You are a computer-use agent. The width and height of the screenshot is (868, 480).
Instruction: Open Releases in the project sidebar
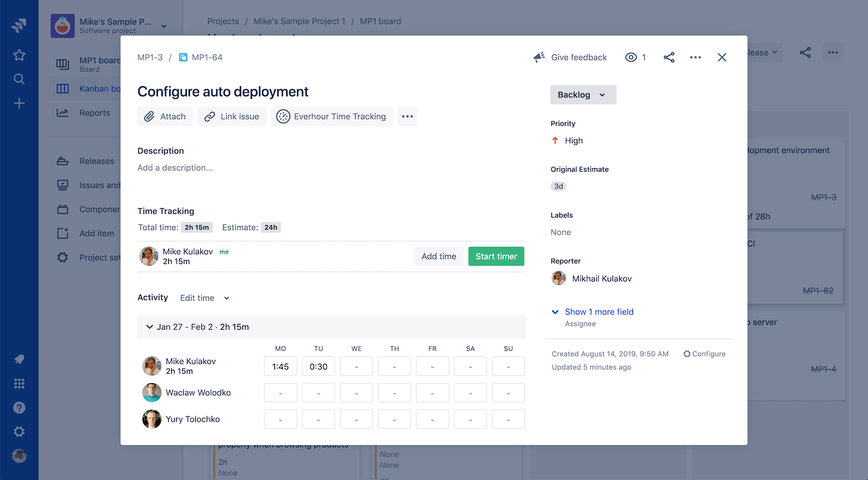click(96, 161)
